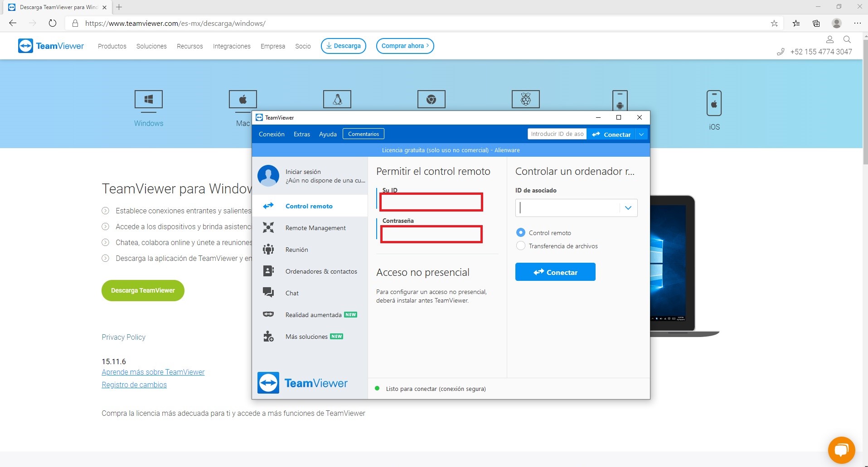This screenshot has width=868, height=467.
Task: Expand the top Conectar button dropdown arrow
Action: click(641, 135)
